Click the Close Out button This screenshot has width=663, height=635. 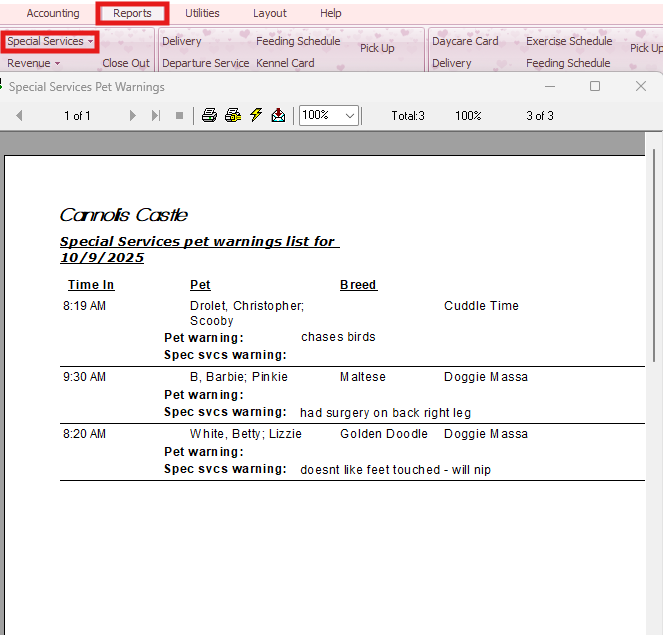[x=126, y=63]
